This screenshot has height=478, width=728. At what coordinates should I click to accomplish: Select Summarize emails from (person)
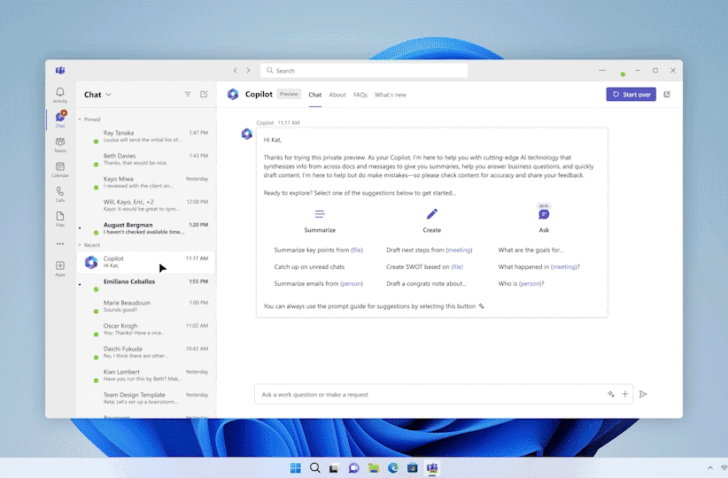[x=318, y=284]
